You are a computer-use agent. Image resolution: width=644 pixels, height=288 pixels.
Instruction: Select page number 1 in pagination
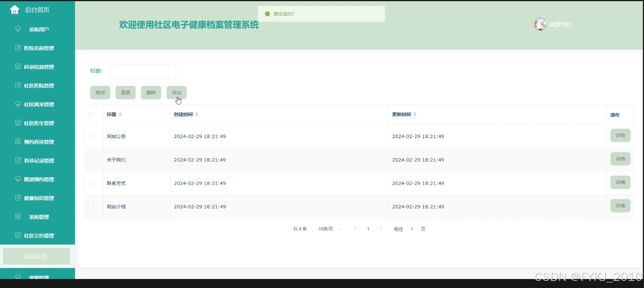[368, 229]
